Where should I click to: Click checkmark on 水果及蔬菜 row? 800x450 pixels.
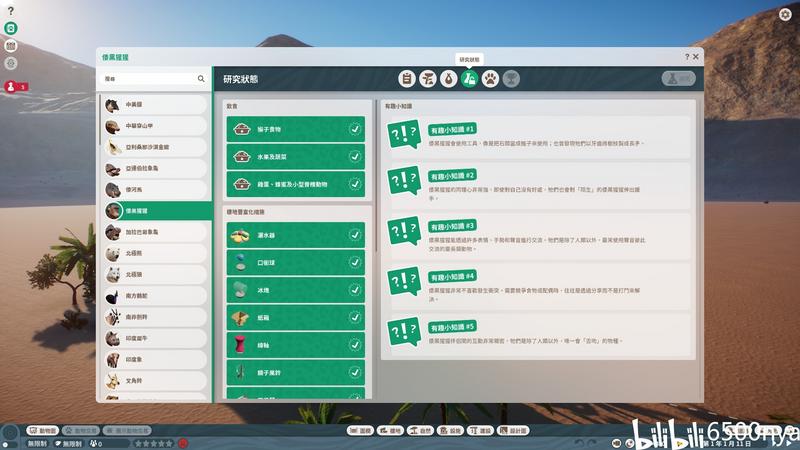click(x=355, y=157)
